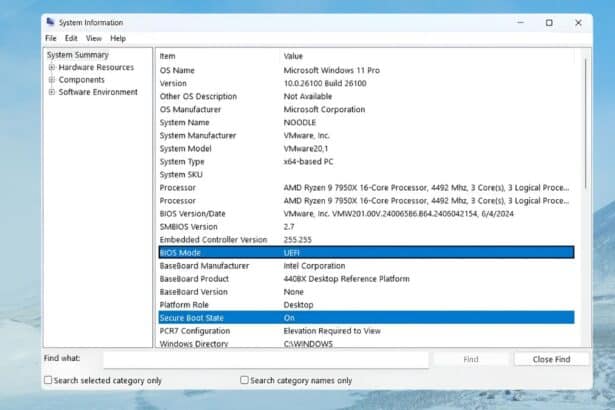
Task: Click the Find button
Action: pyautogui.click(x=471, y=359)
